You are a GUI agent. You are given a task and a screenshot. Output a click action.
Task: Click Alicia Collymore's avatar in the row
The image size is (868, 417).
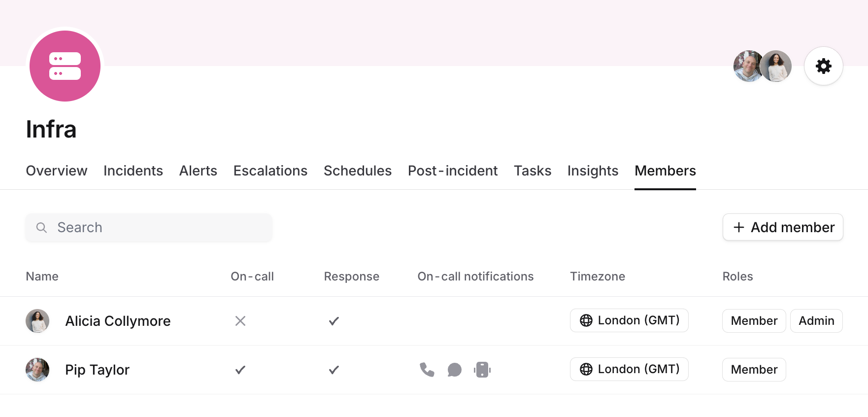tap(37, 321)
